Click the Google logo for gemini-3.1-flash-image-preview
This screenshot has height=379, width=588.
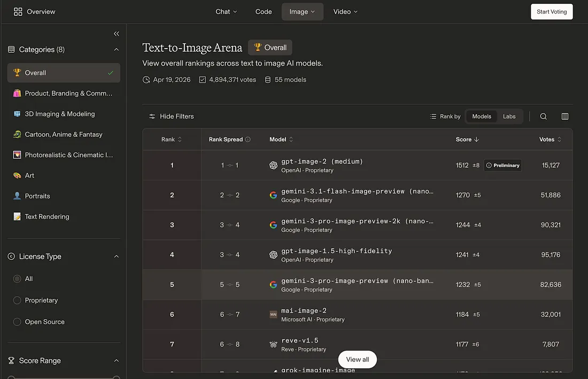tap(273, 195)
